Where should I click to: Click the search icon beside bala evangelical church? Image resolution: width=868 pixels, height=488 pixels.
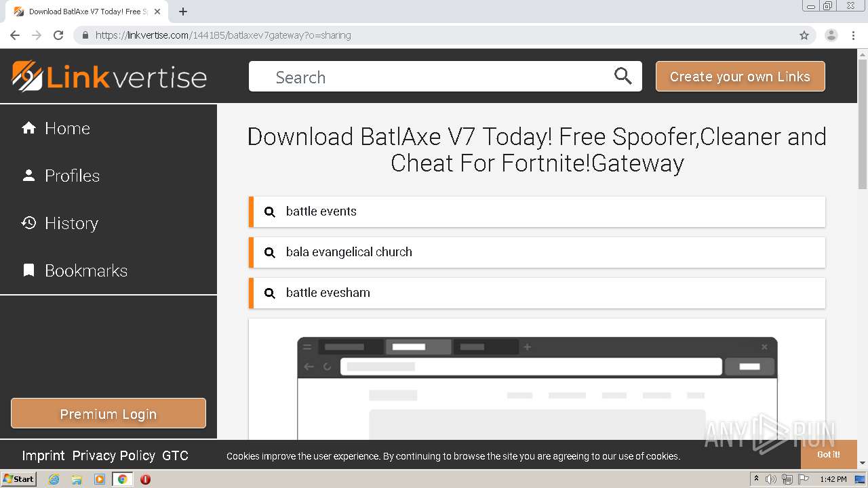click(x=269, y=252)
